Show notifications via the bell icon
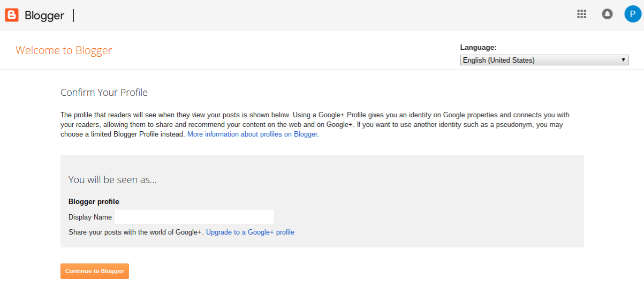 click(607, 14)
